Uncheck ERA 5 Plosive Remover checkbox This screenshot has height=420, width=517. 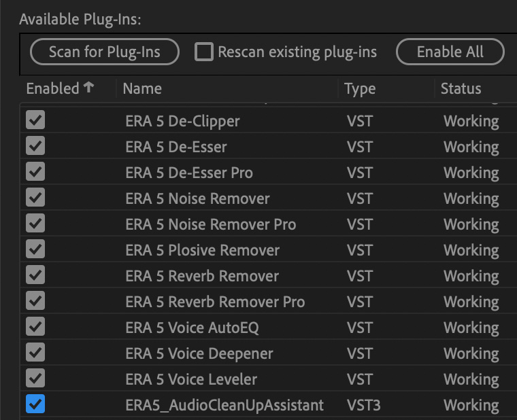pos(35,249)
